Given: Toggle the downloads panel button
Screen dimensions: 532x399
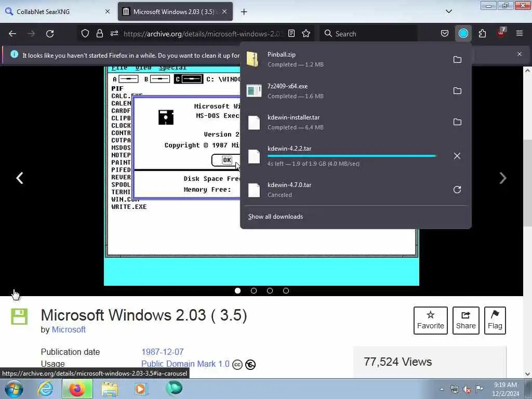Looking at the screenshot, I should [463, 33].
